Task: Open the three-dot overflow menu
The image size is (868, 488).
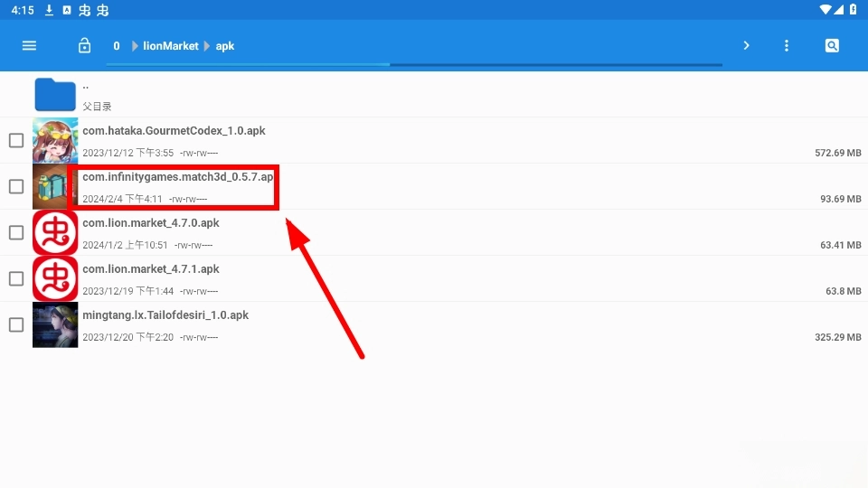Action: 787,46
